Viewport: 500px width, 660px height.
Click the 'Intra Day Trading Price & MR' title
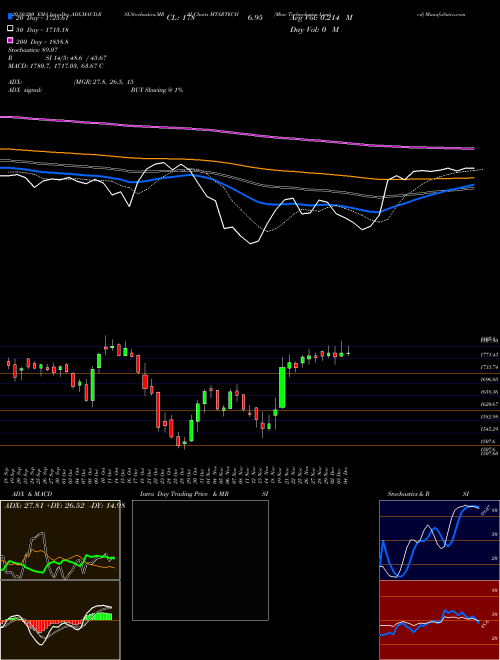tap(184, 494)
